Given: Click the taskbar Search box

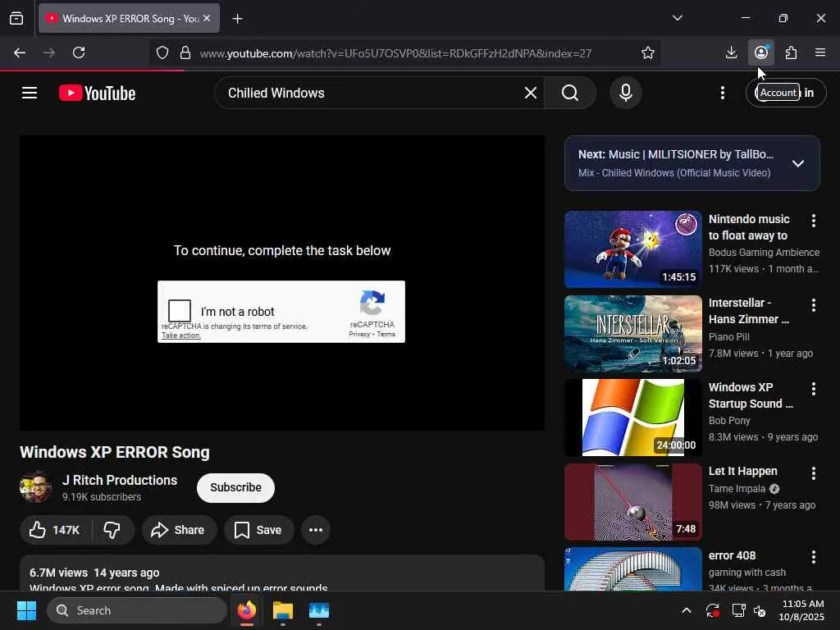Looking at the screenshot, I should [x=137, y=610].
